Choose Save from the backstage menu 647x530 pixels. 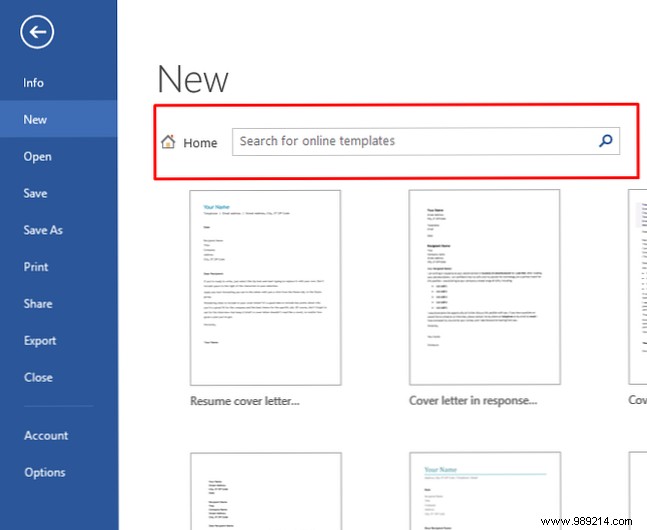click(x=35, y=193)
